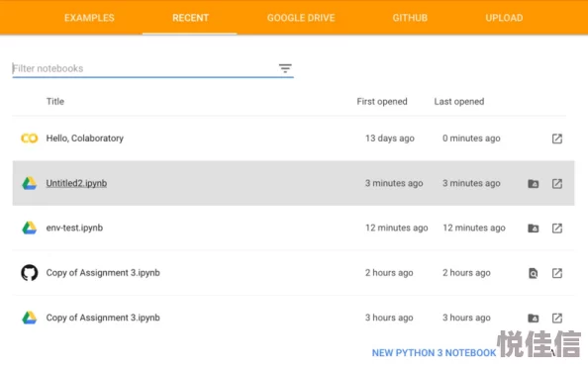Click the Drive icon in the 3 hours ago row

30,318
